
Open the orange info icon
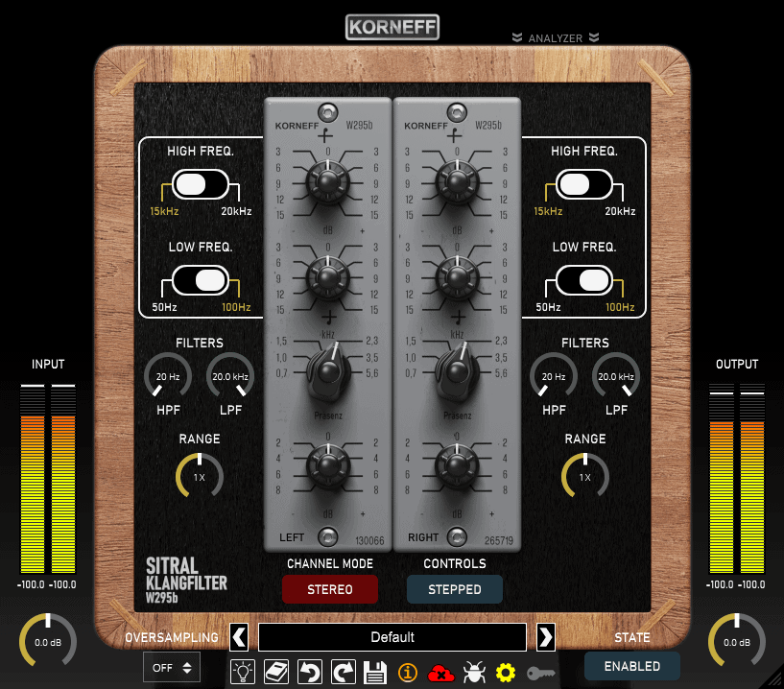click(408, 673)
